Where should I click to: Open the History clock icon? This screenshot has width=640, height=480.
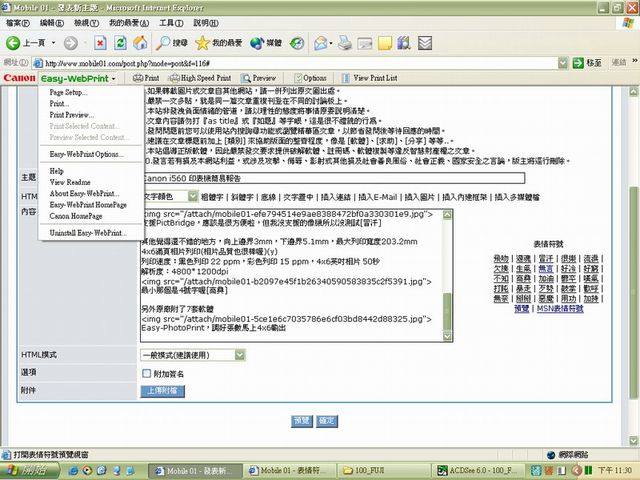coord(297,43)
